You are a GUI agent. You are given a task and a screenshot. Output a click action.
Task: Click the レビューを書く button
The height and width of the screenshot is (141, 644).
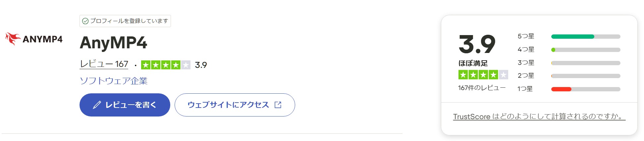(125, 105)
